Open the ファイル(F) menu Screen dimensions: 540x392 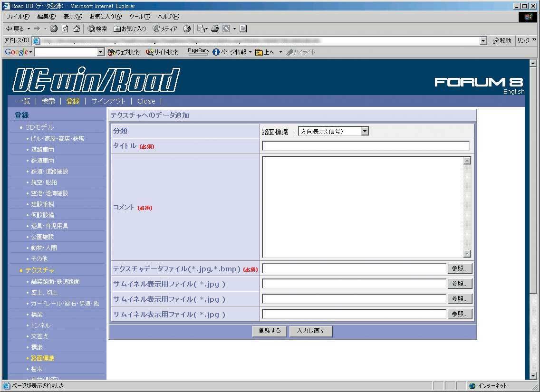point(18,16)
